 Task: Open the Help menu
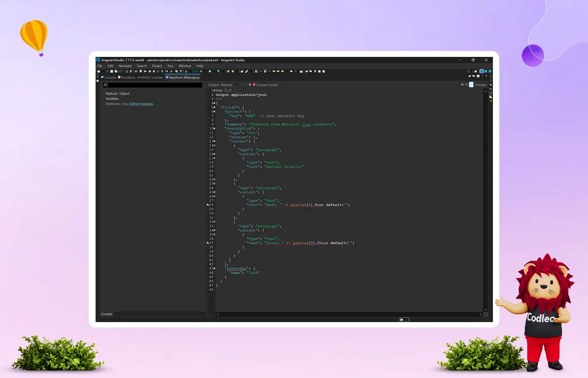(x=200, y=66)
